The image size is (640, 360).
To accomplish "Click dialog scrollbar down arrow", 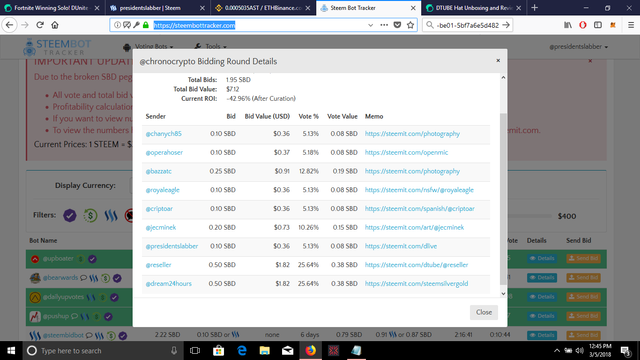I will (x=503, y=293).
